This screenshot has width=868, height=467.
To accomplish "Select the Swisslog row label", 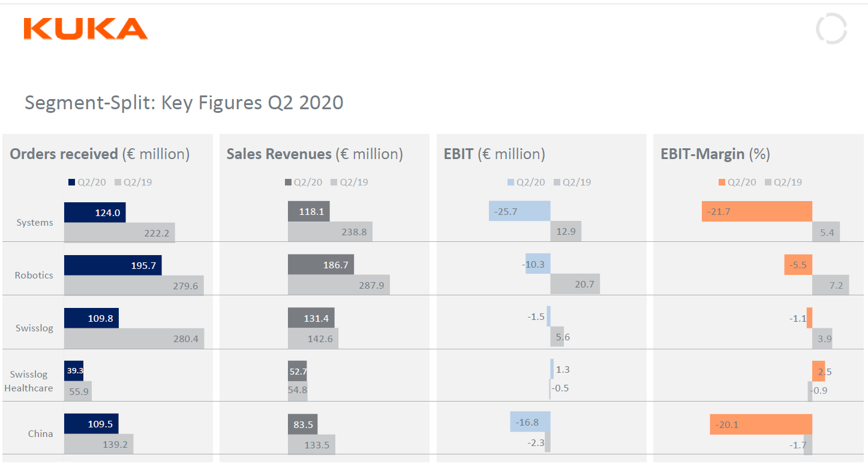I will coord(34,328).
